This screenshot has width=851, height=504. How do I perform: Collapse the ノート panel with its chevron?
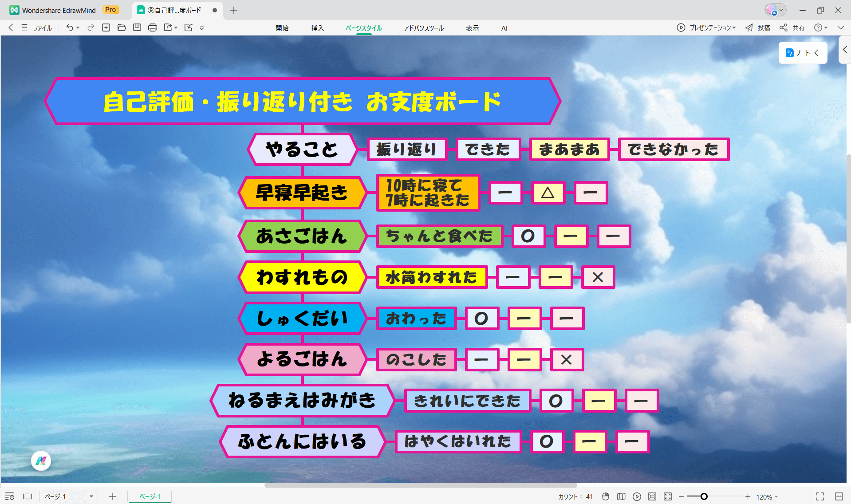pyautogui.click(x=817, y=52)
